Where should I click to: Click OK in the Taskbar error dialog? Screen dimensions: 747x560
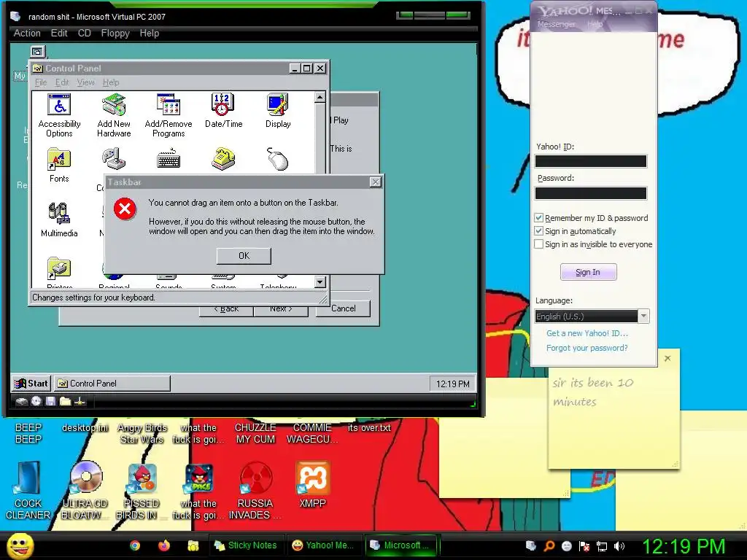pos(244,256)
